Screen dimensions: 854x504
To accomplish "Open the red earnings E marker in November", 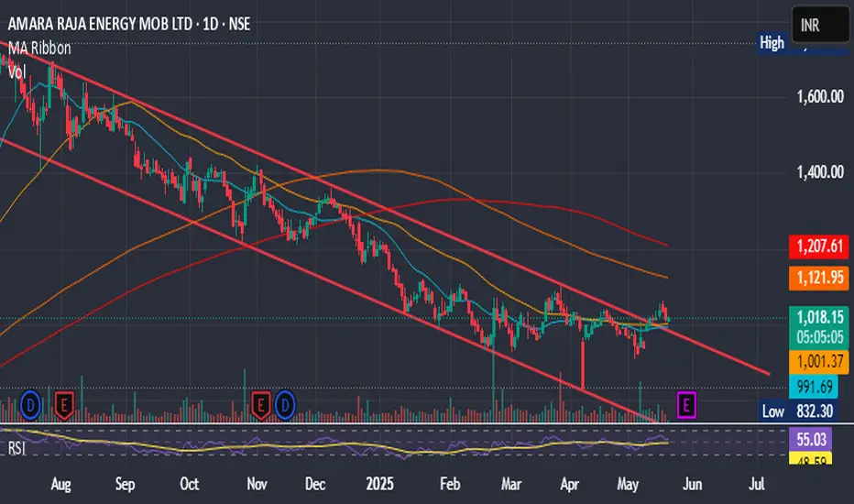I will (x=261, y=406).
